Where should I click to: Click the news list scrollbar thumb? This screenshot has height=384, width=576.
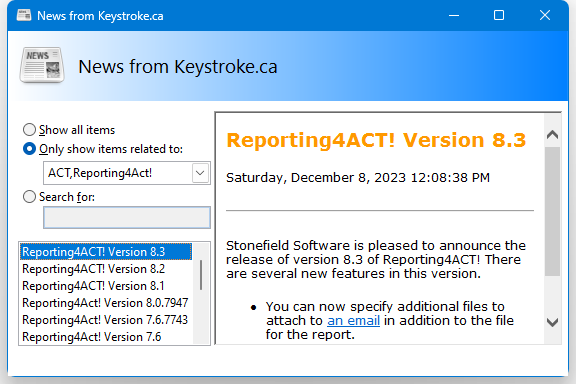[x=201, y=274]
